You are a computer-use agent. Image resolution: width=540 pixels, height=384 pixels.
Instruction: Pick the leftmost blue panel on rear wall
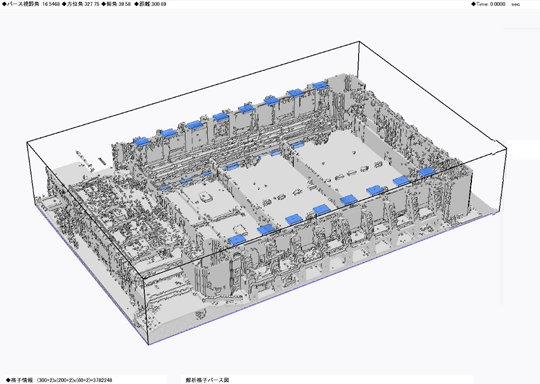142,141
